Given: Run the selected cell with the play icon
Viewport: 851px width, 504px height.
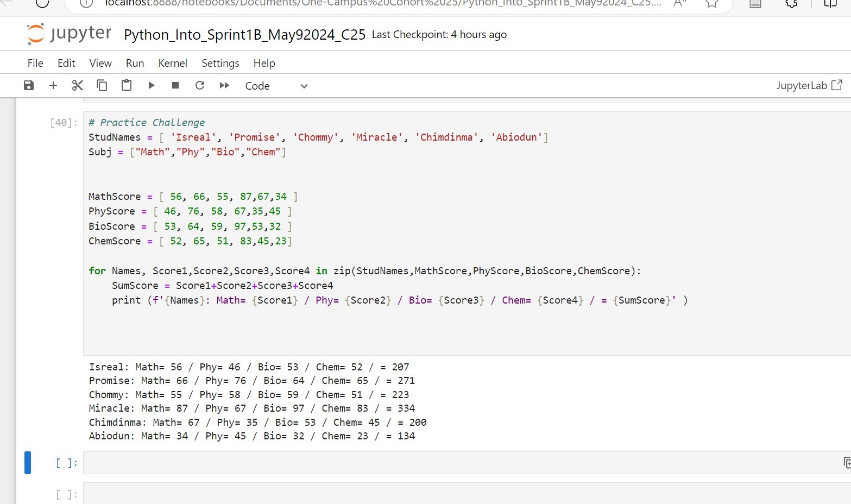Looking at the screenshot, I should pyautogui.click(x=152, y=85).
